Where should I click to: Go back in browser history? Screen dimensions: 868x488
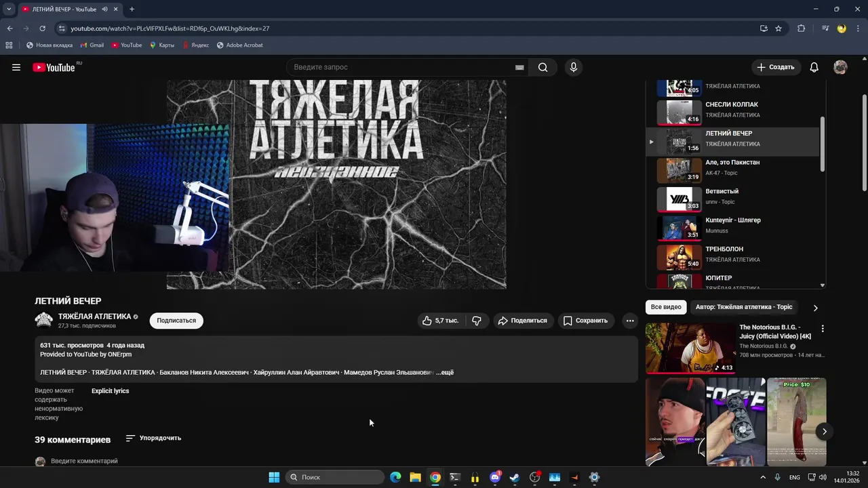[9, 28]
